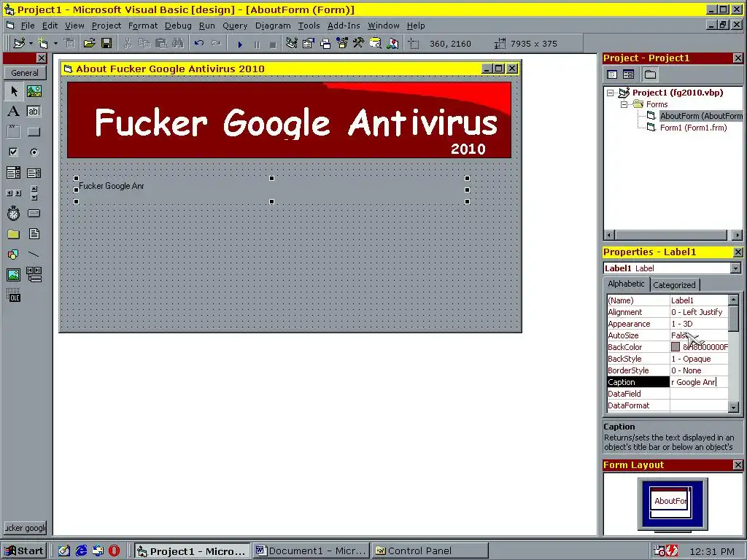Collapse the Project1 (fg2010.vbp) tree node
The image size is (747, 560).
[x=611, y=93]
